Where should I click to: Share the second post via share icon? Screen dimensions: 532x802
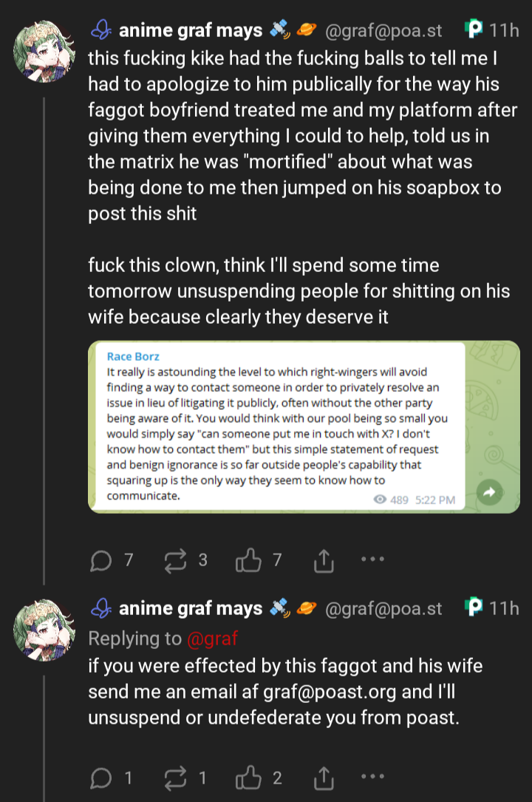(323, 778)
